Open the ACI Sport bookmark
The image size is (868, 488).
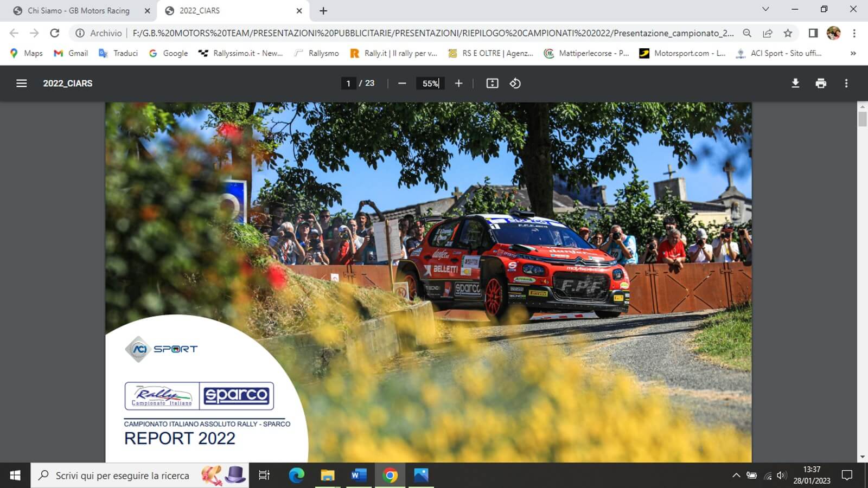coord(778,53)
